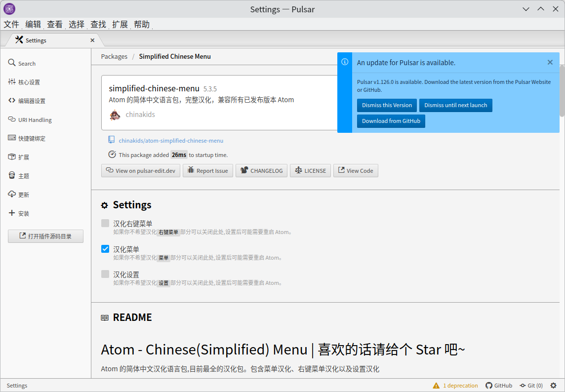The height and width of the screenshot is (392, 565).
Task: Click the 扩展 package icon in sidebar
Action: [12, 157]
